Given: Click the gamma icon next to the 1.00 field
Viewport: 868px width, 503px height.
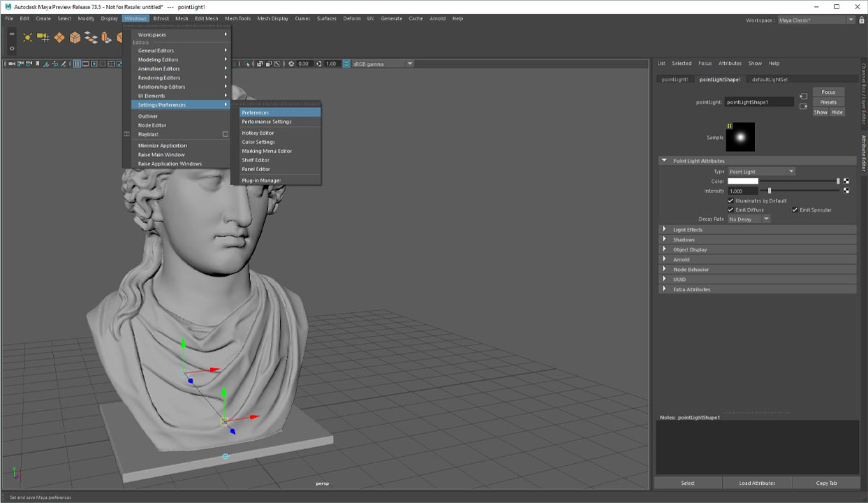Looking at the screenshot, I should [x=319, y=64].
